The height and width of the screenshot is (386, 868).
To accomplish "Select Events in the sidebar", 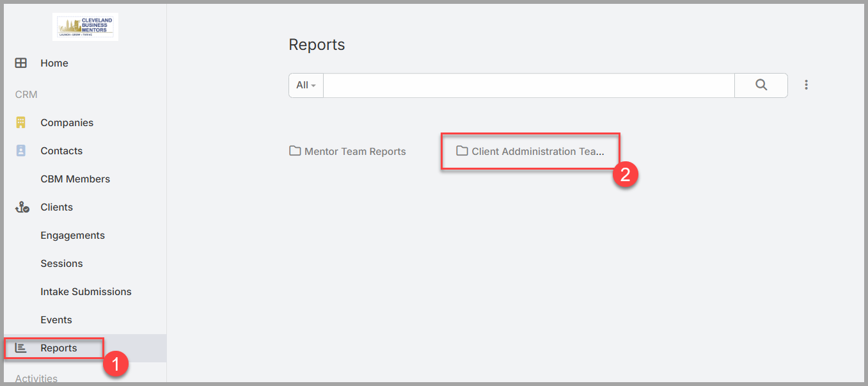I will click(x=56, y=319).
